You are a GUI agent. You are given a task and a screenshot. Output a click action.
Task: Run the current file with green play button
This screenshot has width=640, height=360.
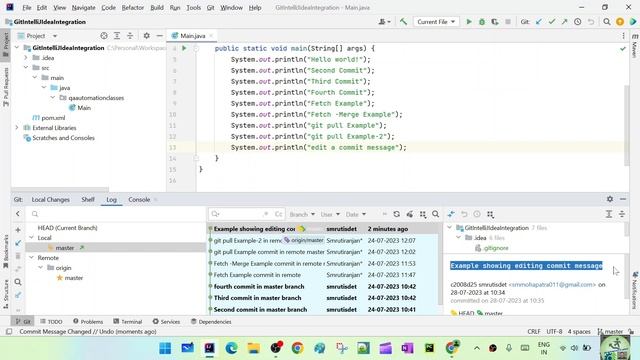tap(469, 22)
